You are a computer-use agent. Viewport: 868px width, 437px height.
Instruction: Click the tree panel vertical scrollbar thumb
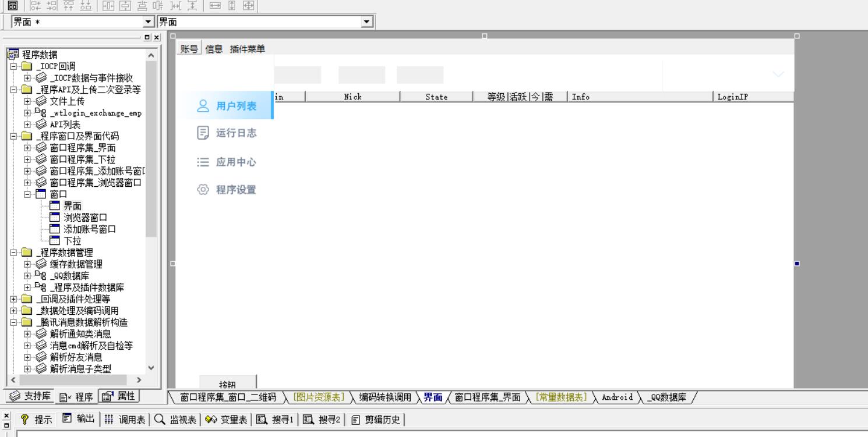coord(151,149)
